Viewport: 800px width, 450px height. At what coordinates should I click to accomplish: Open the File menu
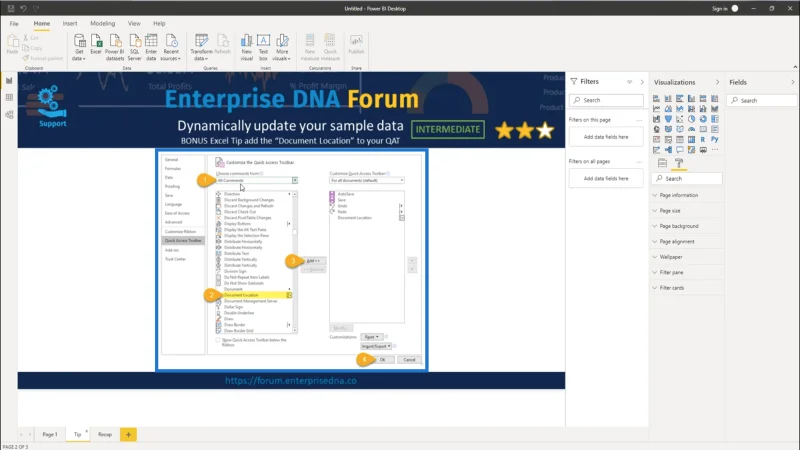click(14, 23)
